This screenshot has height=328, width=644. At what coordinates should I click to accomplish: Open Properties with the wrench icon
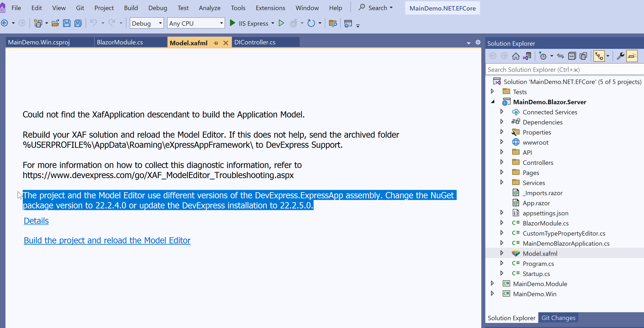tap(620, 56)
